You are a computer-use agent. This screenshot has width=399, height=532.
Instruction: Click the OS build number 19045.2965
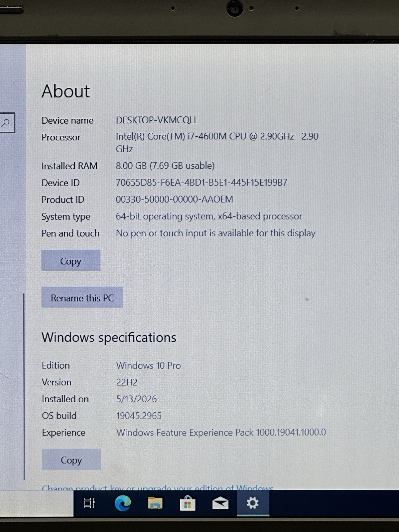tap(139, 416)
